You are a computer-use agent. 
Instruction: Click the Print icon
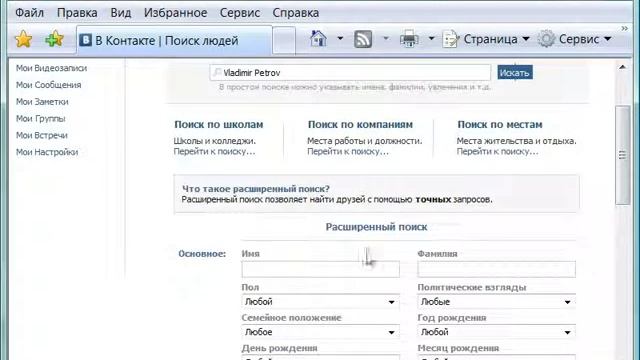[409, 39]
